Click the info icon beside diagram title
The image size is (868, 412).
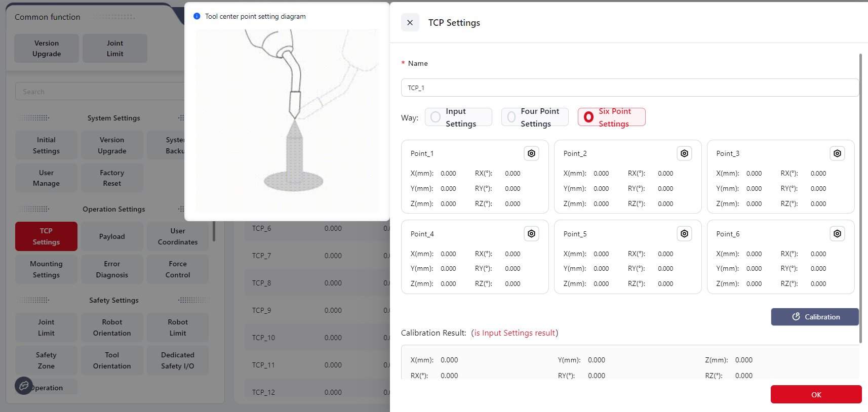coord(197,16)
